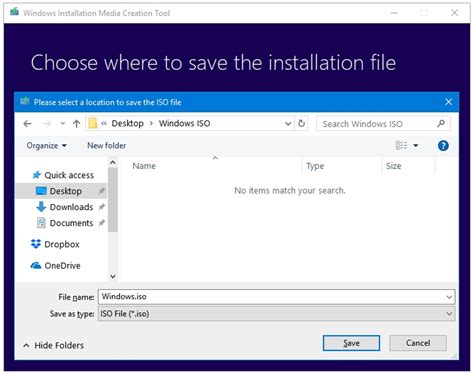Open recent locations dropdown arrow

pyautogui.click(x=63, y=124)
